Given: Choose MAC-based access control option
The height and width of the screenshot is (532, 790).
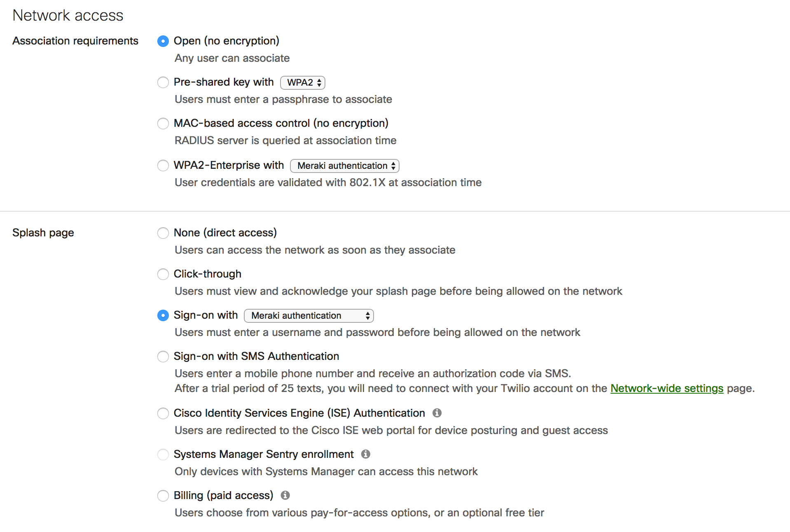Looking at the screenshot, I should (163, 124).
